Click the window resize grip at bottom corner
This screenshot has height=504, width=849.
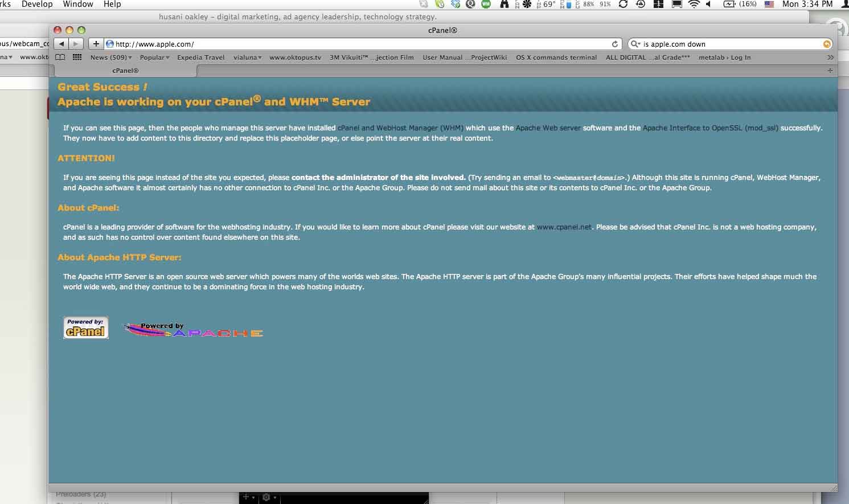click(x=834, y=488)
